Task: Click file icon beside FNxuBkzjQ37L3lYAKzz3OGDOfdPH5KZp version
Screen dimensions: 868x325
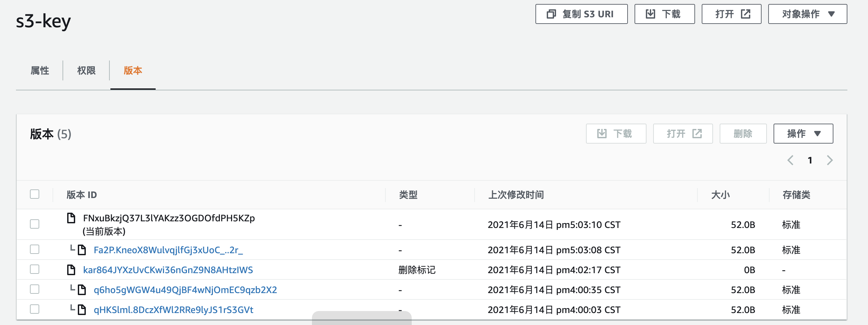Action: [71, 218]
